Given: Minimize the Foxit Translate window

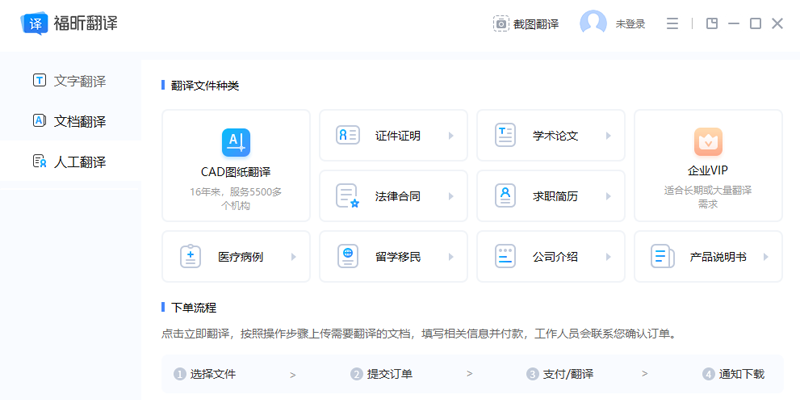Looking at the screenshot, I should [x=734, y=23].
